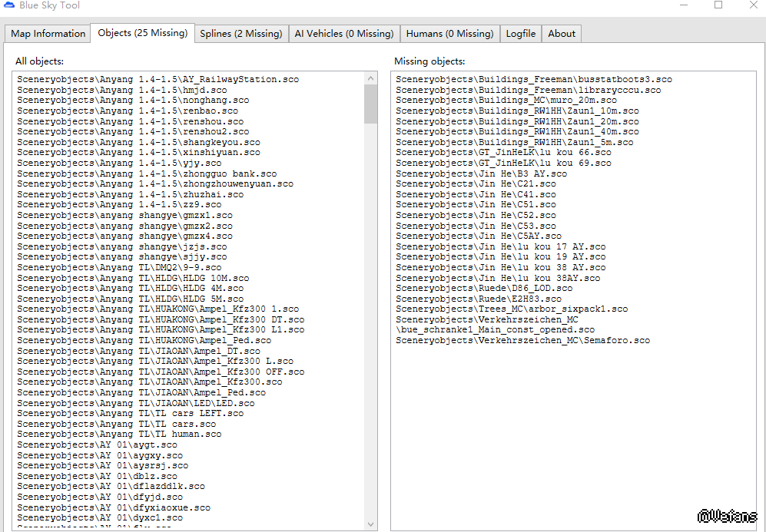Select Zaun1_40m.sco in Missing objects
The image size is (766, 532).
click(x=516, y=132)
